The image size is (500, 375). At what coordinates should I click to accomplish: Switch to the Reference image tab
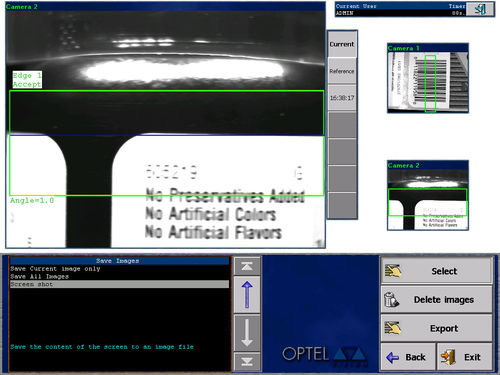click(x=342, y=71)
